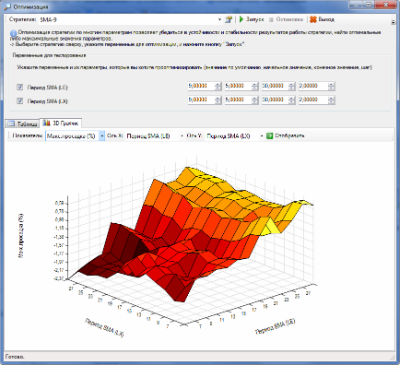Image resolution: width=400 pixels, height=372 pixels.
Task: Click the strategy settings icon beside the strategy dropdown
Action: coord(228,19)
